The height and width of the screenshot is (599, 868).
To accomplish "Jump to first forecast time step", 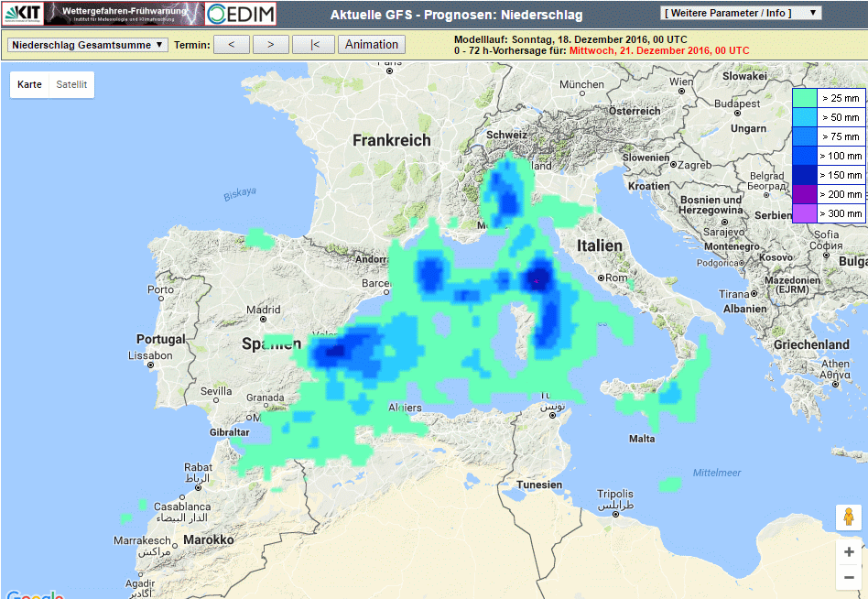I will point(313,44).
